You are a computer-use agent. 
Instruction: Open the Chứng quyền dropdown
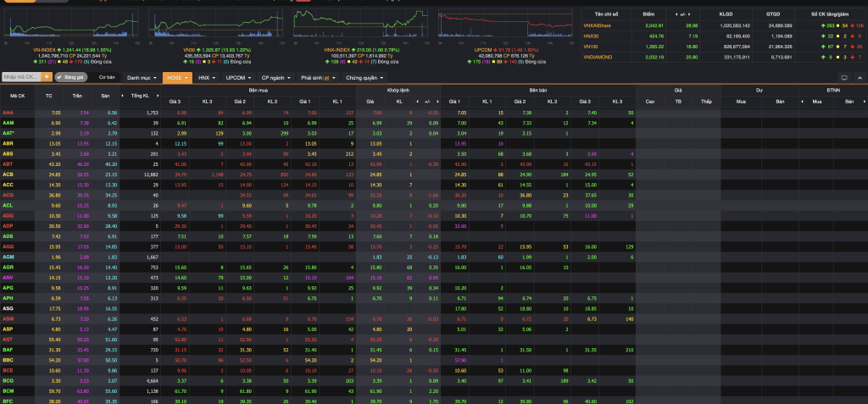365,77
